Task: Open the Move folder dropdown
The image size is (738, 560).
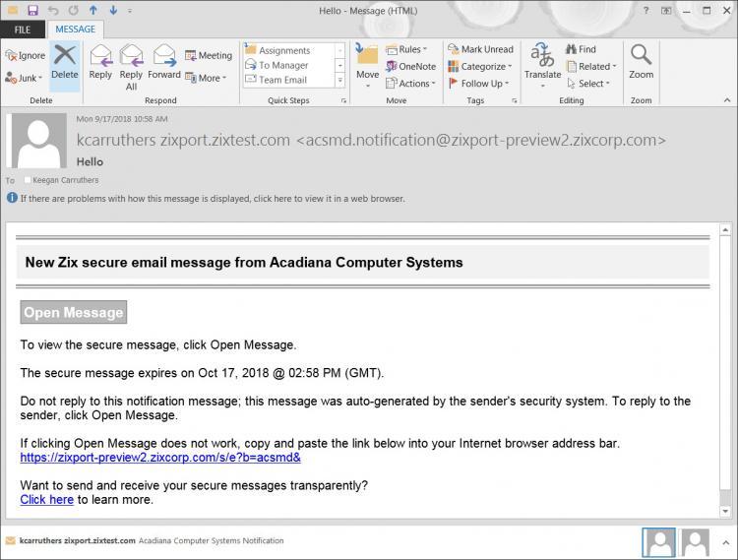Action: point(367,66)
